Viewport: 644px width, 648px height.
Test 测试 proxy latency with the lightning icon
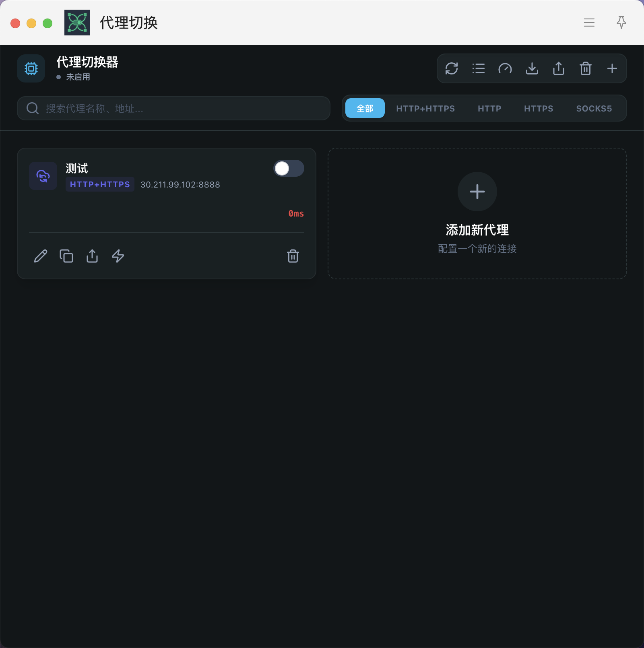click(x=118, y=256)
